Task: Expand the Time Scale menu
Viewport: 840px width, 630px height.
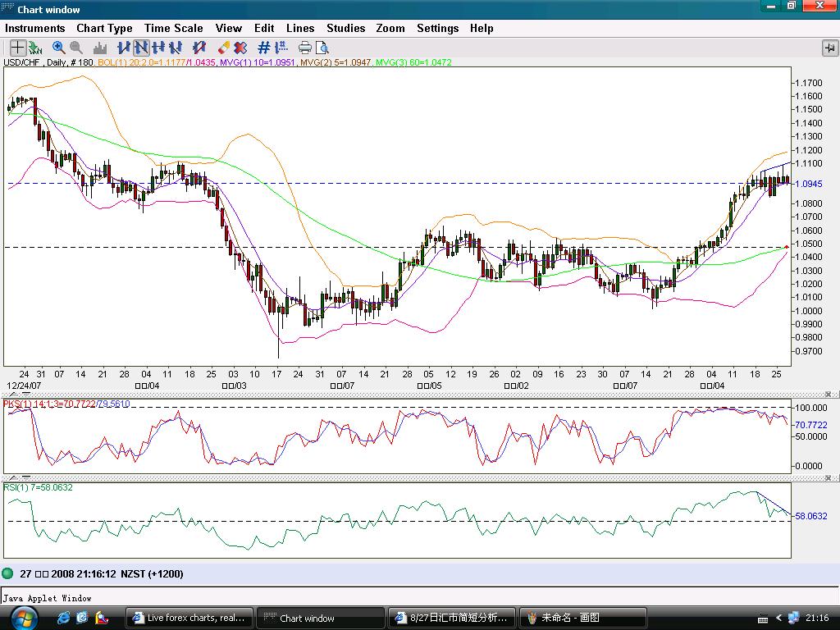Action: (173, 28)
